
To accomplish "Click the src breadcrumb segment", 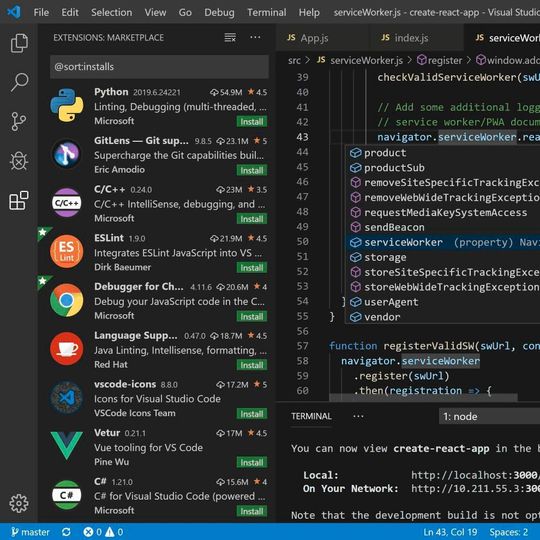I will (294, 61).
